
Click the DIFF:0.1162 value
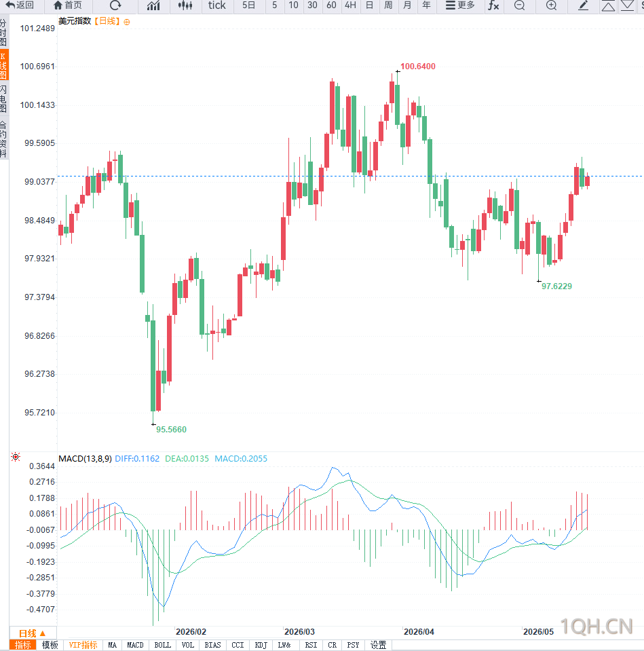pos(137,459)
